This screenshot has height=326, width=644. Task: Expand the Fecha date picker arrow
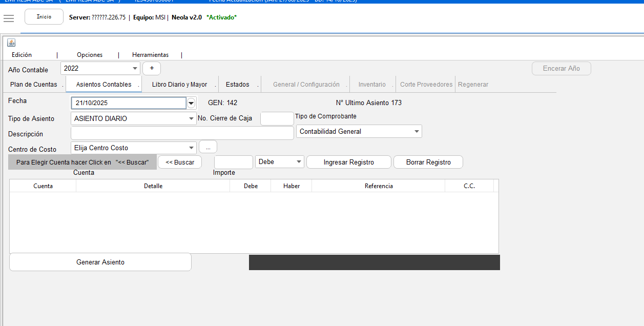pos(191,103)
